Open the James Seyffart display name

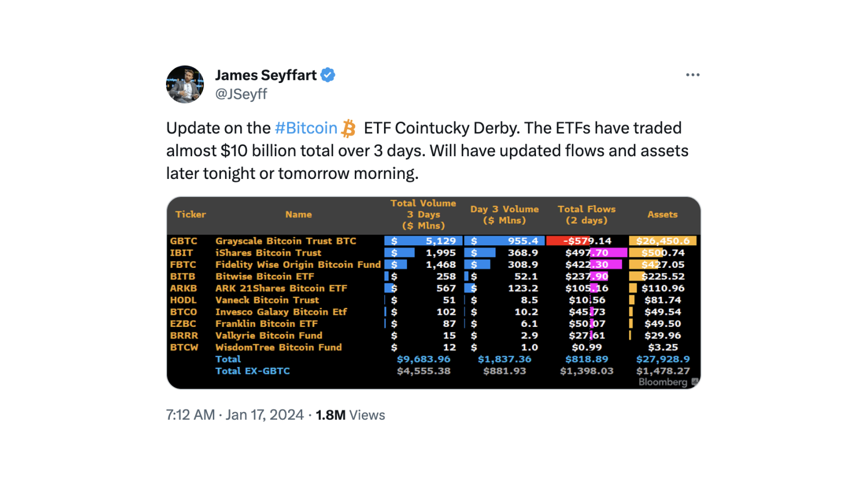click(x=266, y=75)
